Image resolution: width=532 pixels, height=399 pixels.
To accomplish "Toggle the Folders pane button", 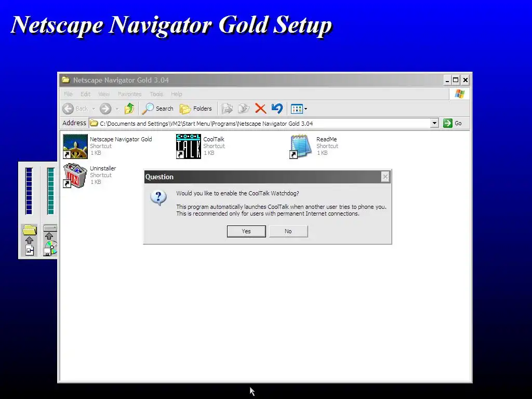I will (196, 109).
